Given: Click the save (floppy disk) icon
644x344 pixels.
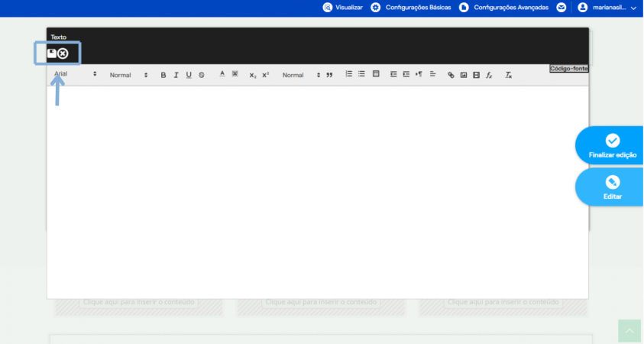Looking at the screenshot, I should click(52, 53).
